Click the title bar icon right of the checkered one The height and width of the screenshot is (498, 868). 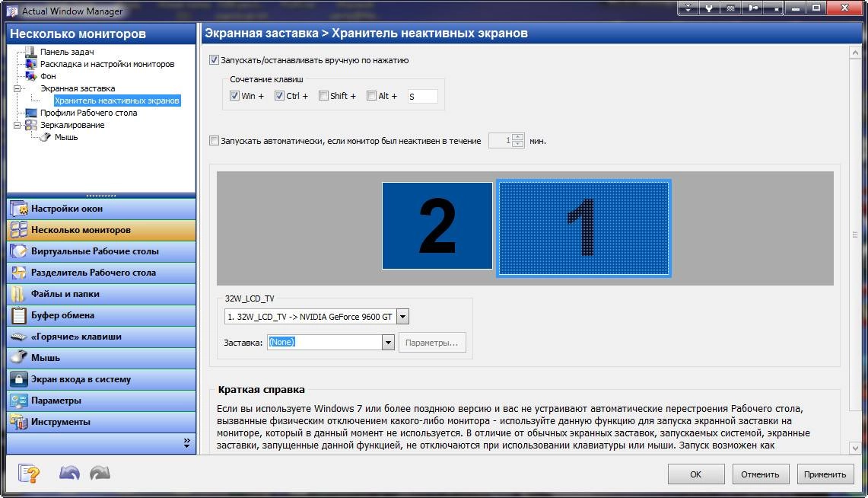(x=752, y=8)
